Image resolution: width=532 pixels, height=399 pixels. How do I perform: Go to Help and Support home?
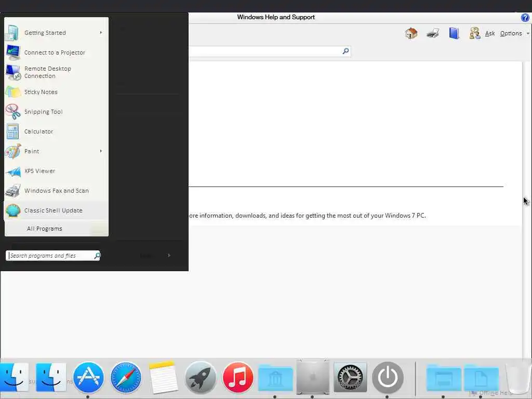tap(411, 33)
